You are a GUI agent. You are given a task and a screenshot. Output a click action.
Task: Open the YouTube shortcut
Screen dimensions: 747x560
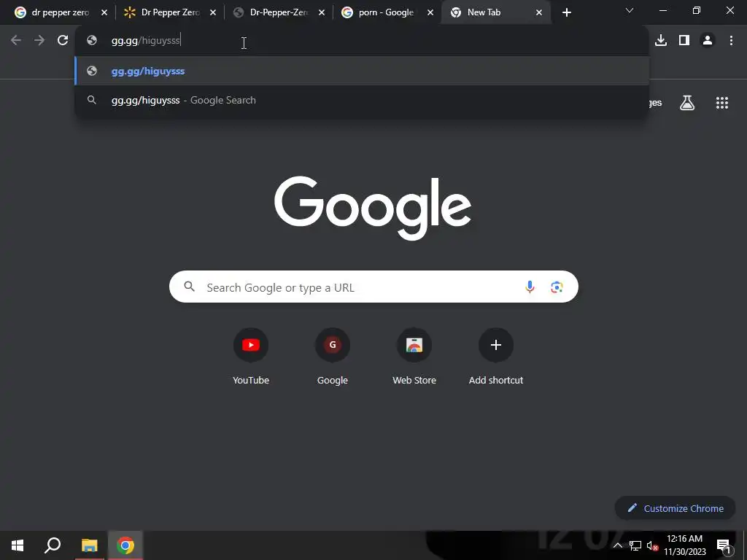251,356
